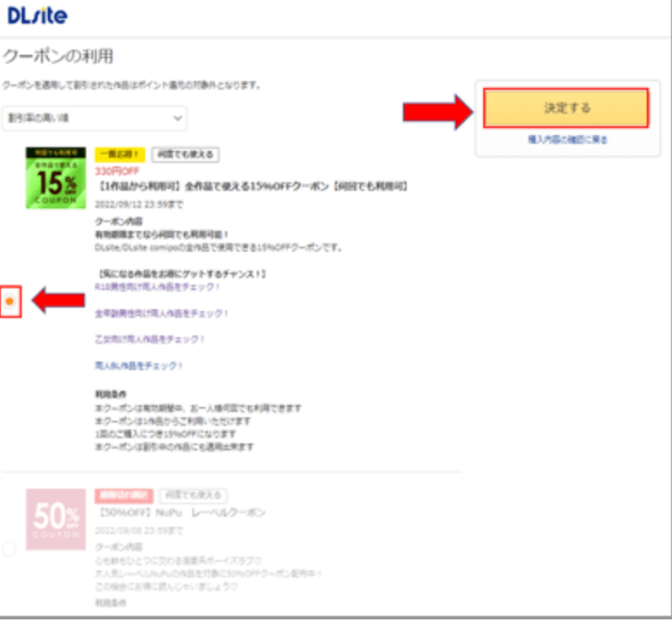
Task: Open the blue check link above 利用条件
Action: pyautogui.click(x=138, y=366)
